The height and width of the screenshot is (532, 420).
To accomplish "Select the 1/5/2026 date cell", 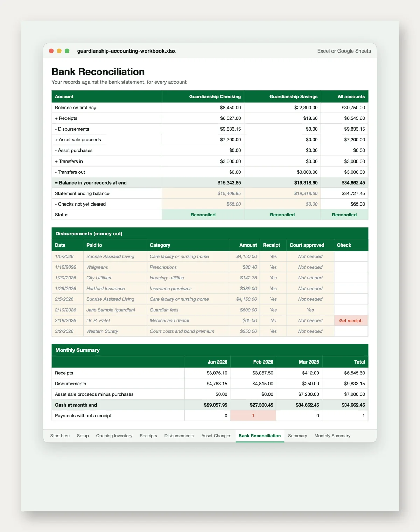I will click(x=68, y=256).
